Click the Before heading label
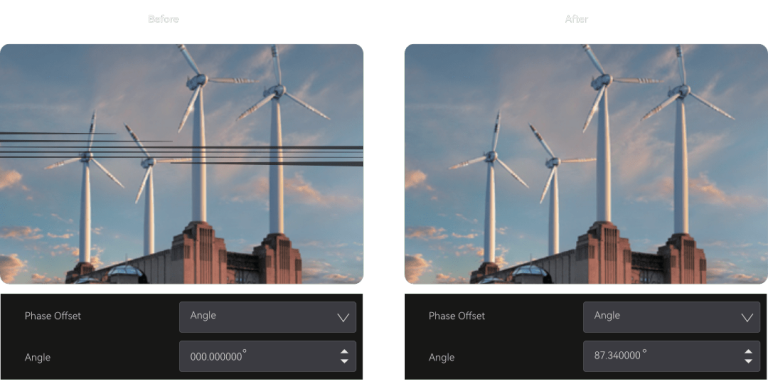This screenshot has height=384, width=768. (x=164, y=19)
